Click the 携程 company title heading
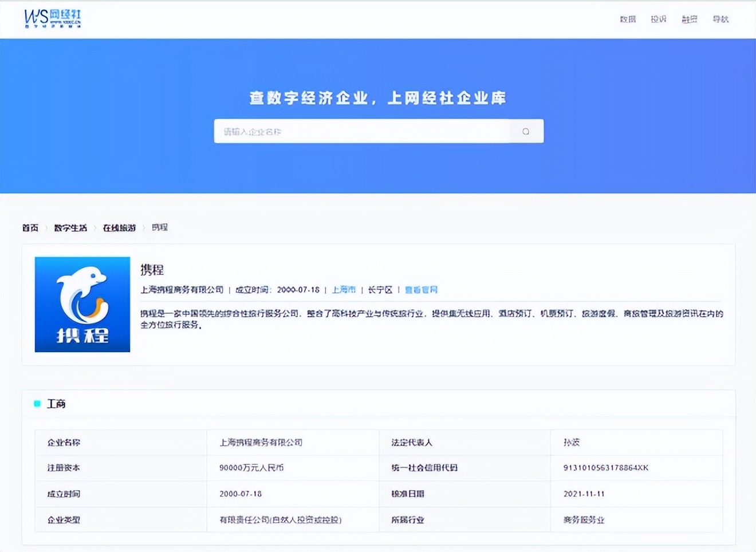Viewport: 756px width, 552px height. pos(152,270)
